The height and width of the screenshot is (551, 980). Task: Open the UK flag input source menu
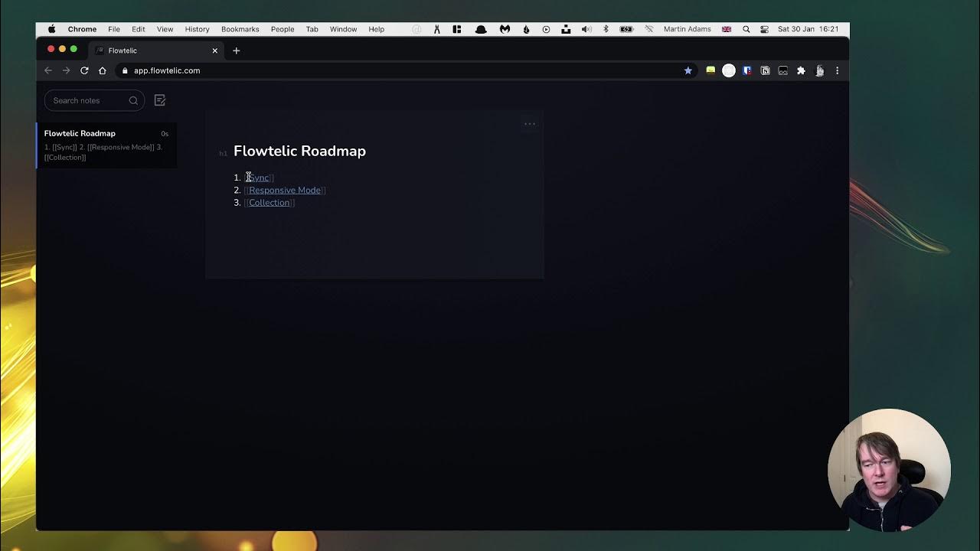click(727, 29)
